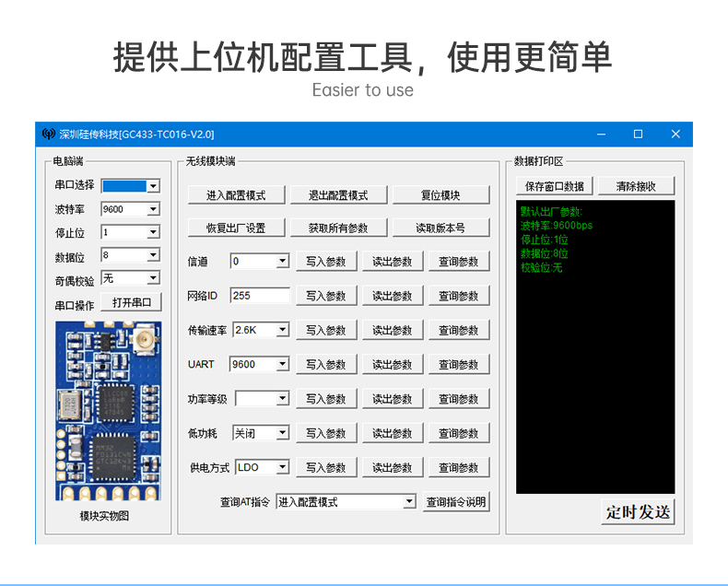The height and width of the screenshot is (586, 728).
Task: Click the 定时发送 timed send button
Action: pyautogui.click(x=638, y=512)
